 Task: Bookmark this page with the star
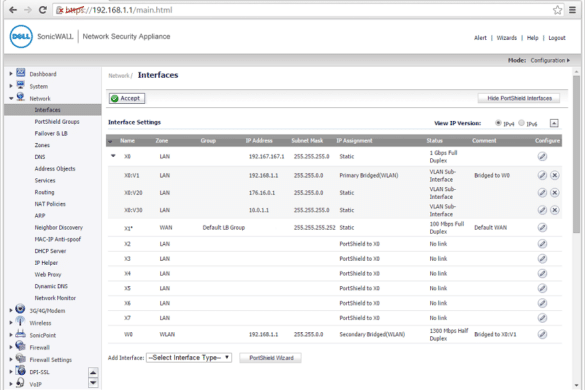coord(557,10)
